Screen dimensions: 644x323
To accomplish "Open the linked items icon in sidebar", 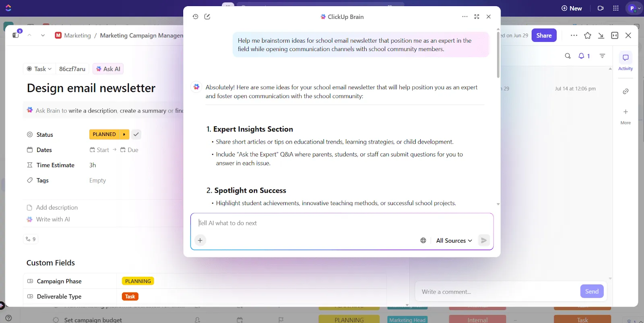I will click(x=625, y=91).
